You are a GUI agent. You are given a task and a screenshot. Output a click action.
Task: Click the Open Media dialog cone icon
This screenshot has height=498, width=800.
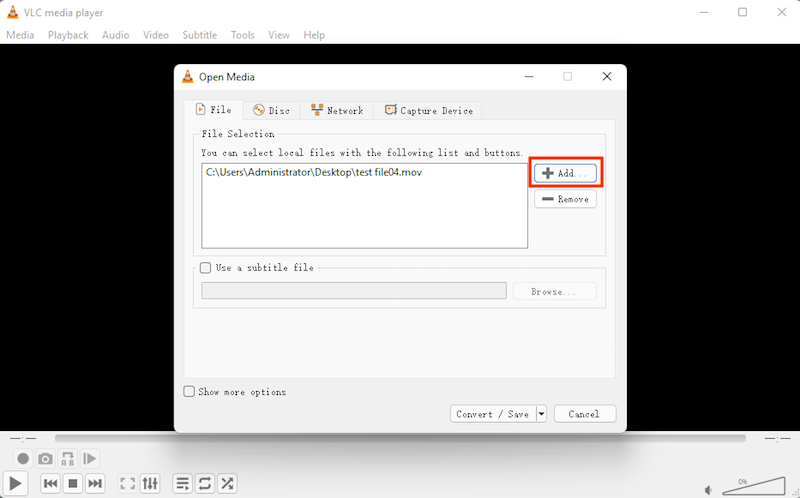click(x=188, y=77)
